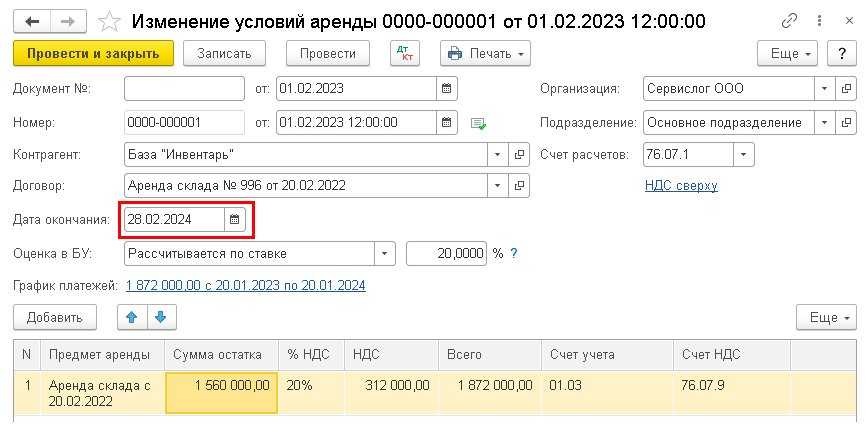Click the Счет НДС column header
The height and width of the screenshot is (434, 866).
tap(732, 354)
